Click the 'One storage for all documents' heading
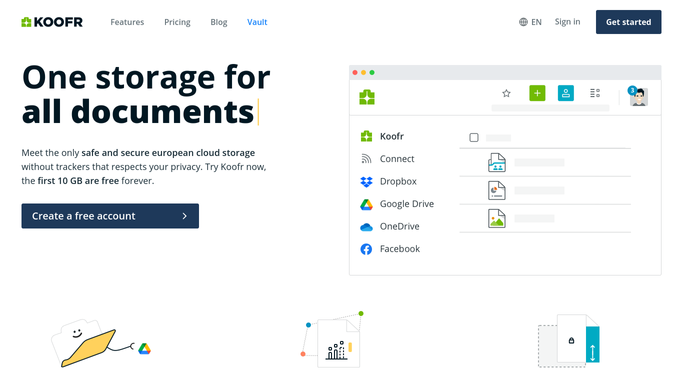 [146, 94]
